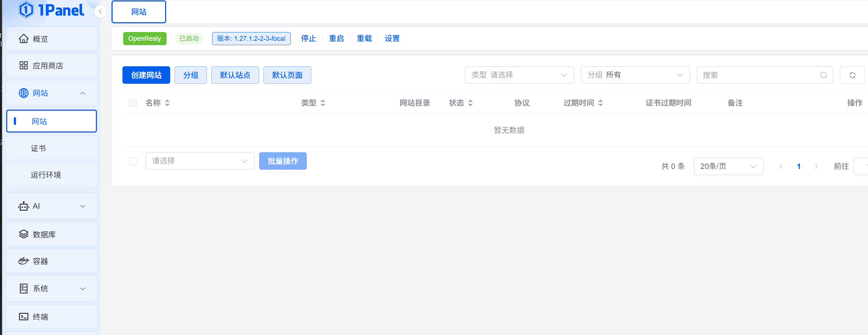Open the Overview home icon
Screen dimensions: 868x335
[24, 39]
